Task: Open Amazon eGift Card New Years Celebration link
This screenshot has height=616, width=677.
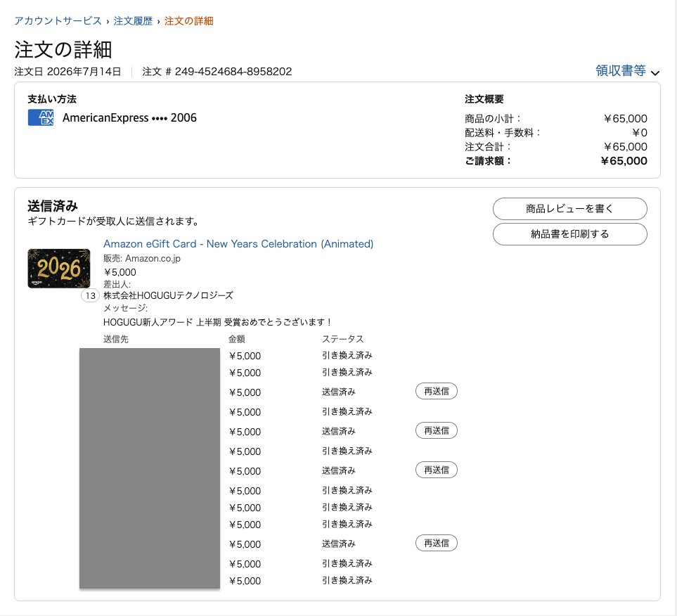Action: click(238, 243)
